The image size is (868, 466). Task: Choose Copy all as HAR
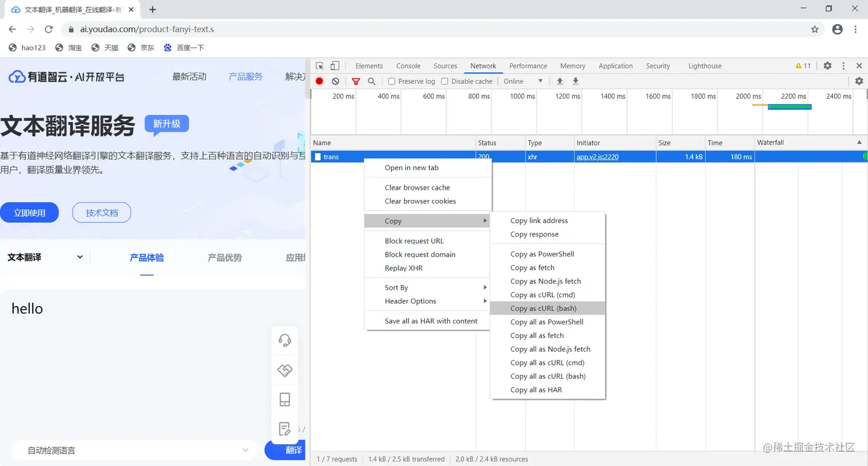tap(548, 390)
